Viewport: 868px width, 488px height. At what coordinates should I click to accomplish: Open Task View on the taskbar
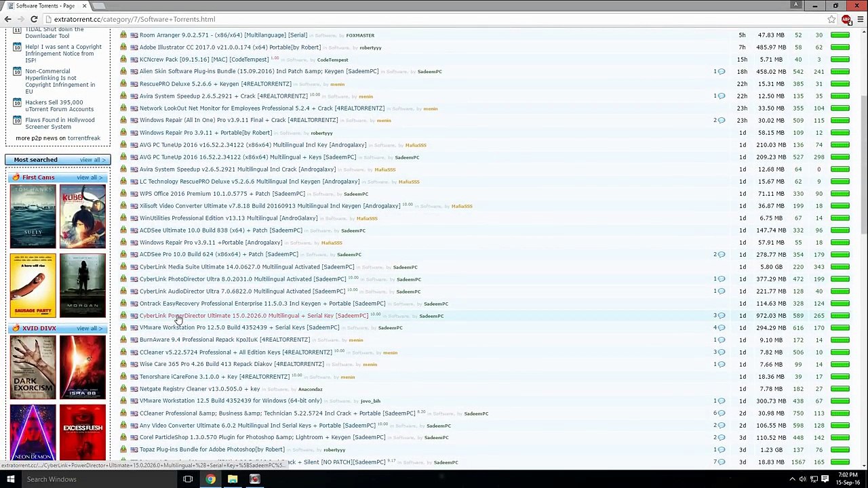[188, 479]
